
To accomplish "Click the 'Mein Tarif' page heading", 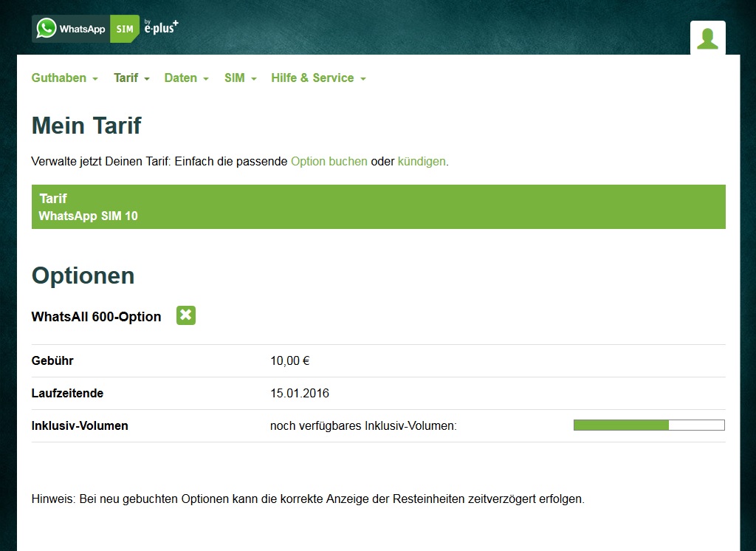I will 86,126.
